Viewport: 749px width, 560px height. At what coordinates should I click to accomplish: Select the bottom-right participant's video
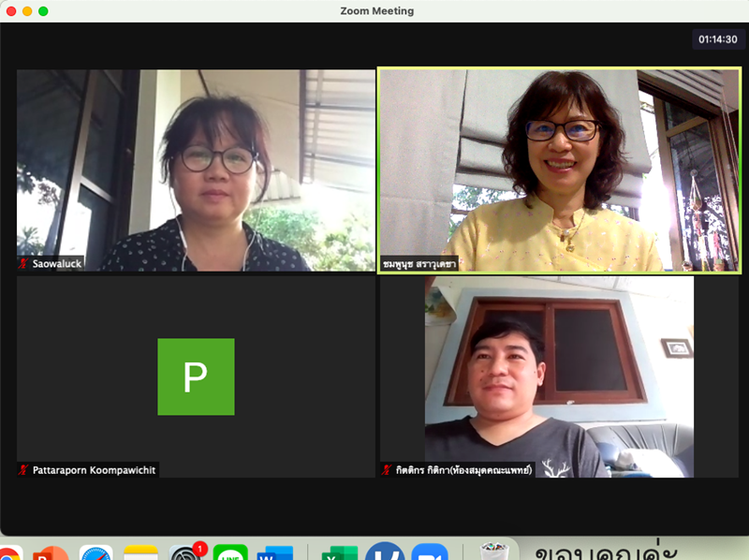(x=558, y=376)
